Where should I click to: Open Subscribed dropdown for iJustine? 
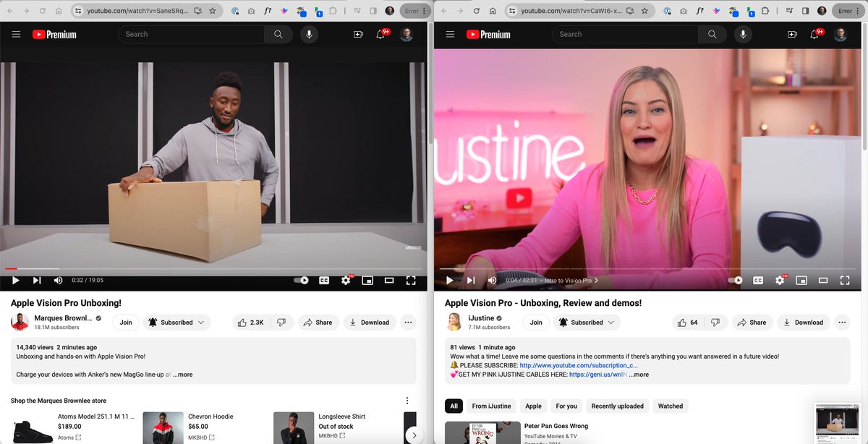(587, 323)
